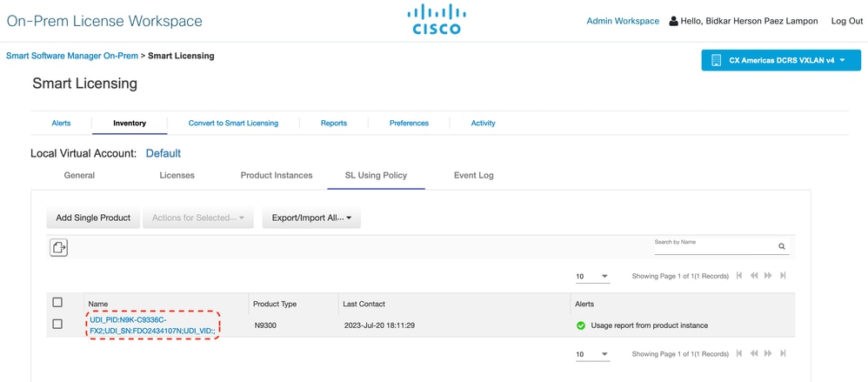Click the Alerts column header

[x=584, y=304]
